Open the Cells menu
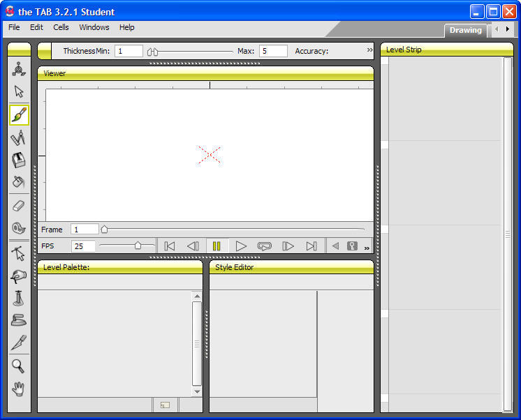 tap(61, 27)
